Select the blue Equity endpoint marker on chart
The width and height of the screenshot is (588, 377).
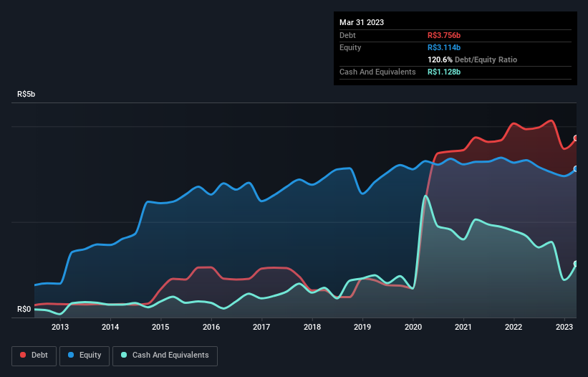coord(577,169)
